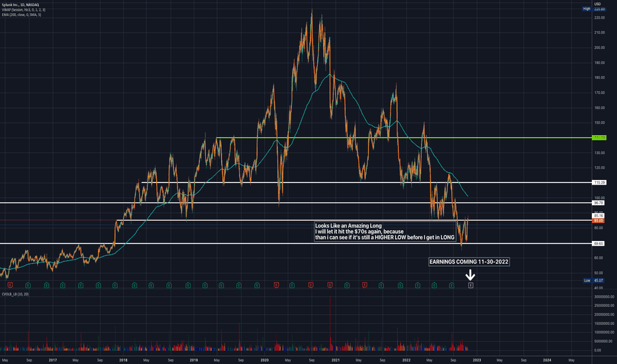The width and height of the screenshot is (617, 364).
Task: Click the 69.65 horizontal line price tag
Action: [x=598, y=244]
